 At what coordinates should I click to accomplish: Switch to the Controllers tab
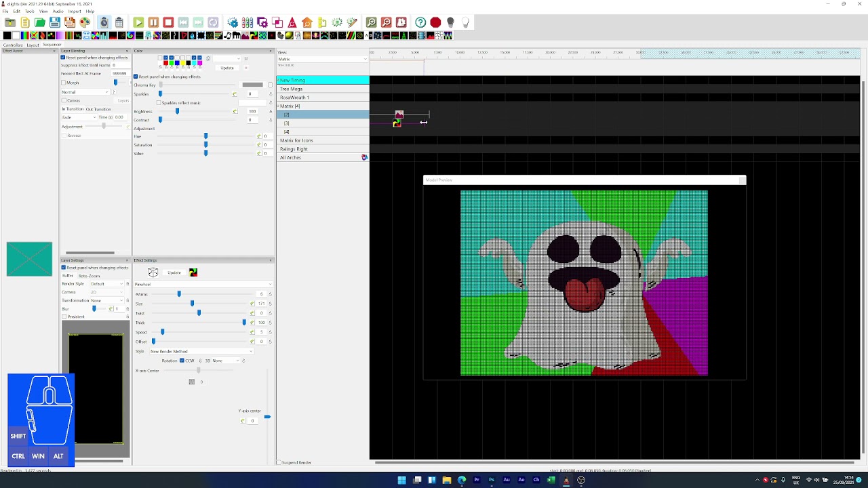(13, 45)
